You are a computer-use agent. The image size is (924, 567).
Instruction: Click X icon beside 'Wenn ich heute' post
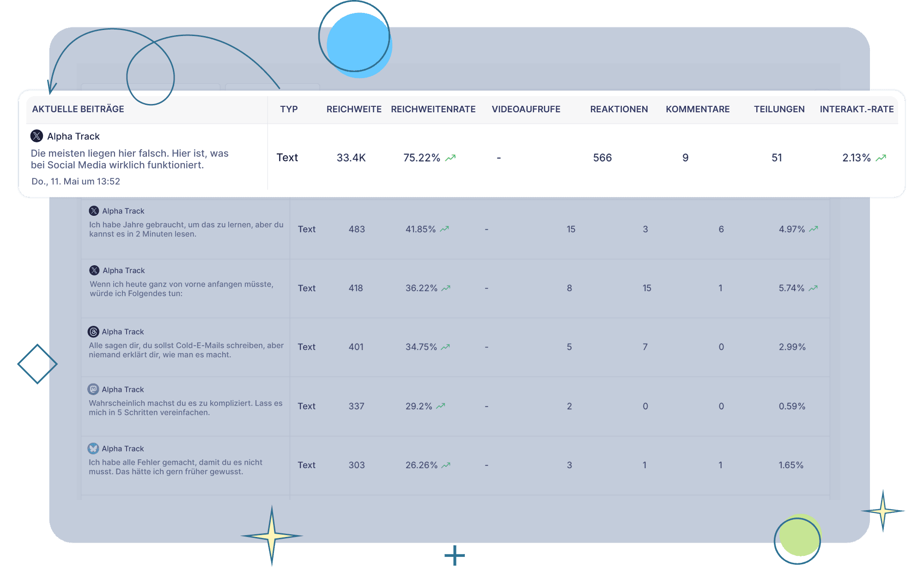coord(94,270)
